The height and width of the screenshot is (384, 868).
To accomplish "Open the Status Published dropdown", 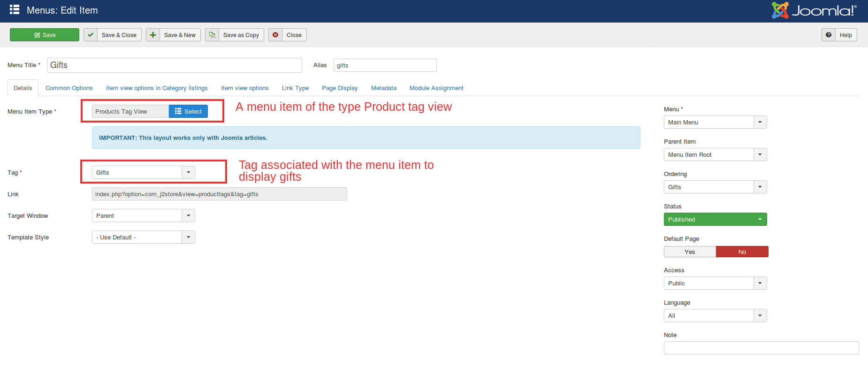I will coord(715,220).
